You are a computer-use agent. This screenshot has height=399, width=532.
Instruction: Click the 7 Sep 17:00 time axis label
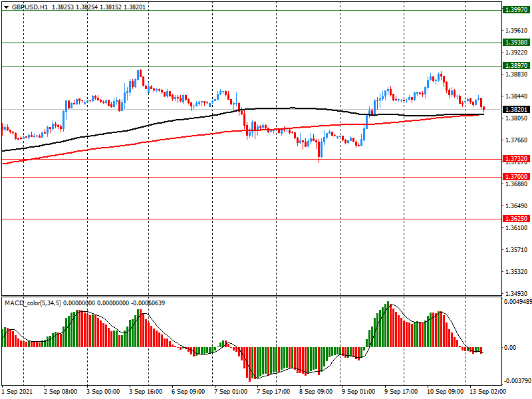click(273, 392)
